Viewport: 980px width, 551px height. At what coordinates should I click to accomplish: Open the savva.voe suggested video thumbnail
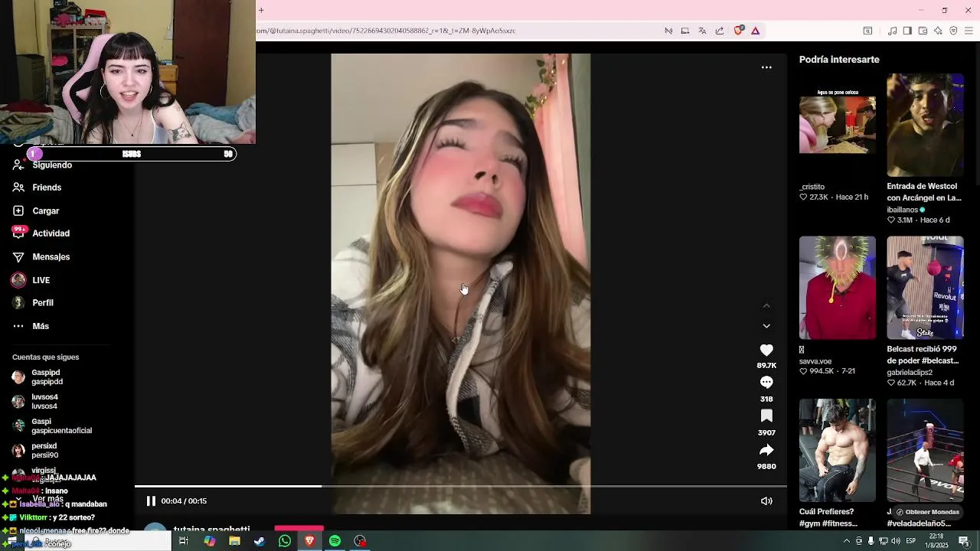[x=838, y=288]
